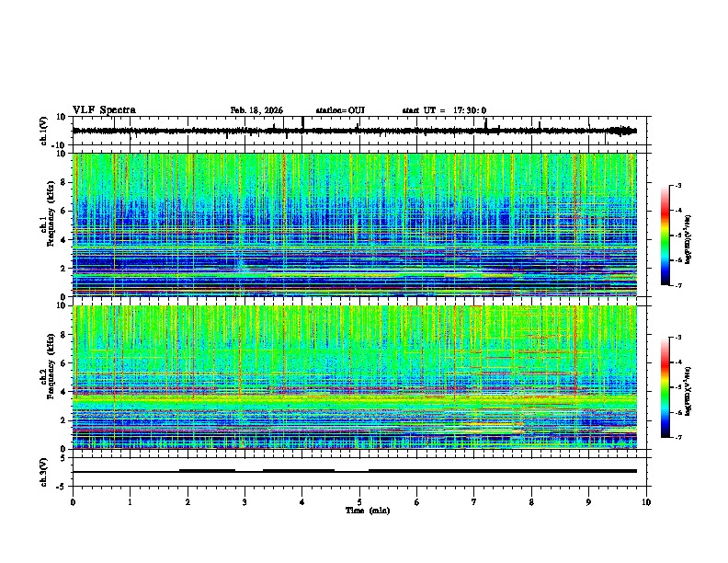Click the ch.3 long thick segment after minute 5

point(503,471)
